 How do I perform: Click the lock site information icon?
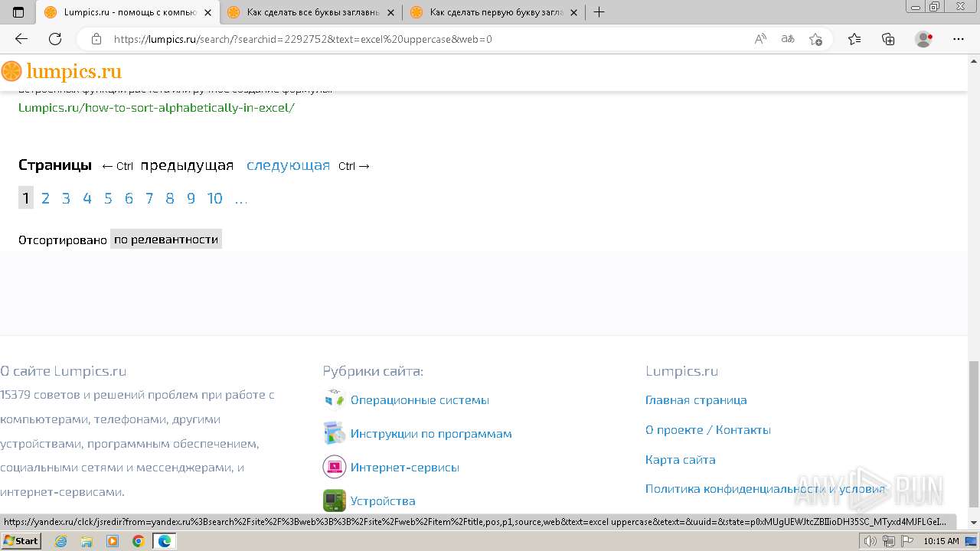[96, 39]
